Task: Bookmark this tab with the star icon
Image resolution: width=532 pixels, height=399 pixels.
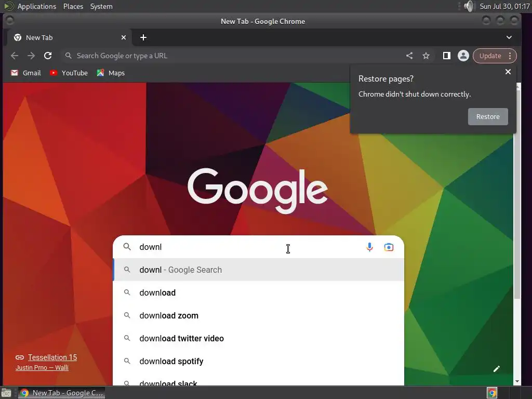Action: point(426,56)
